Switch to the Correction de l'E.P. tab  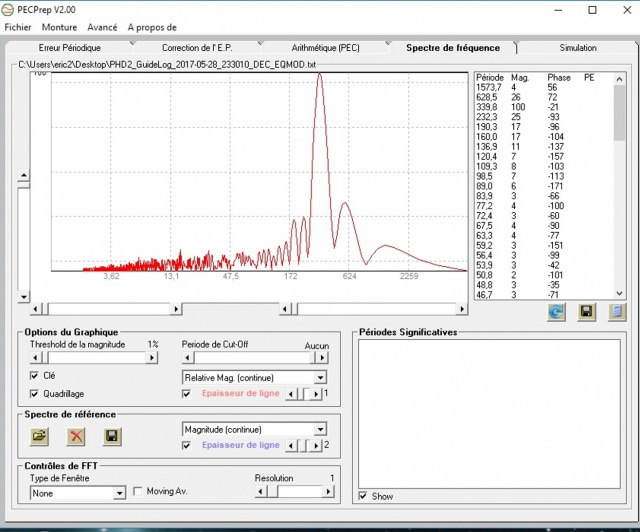[x=197, y=48]
